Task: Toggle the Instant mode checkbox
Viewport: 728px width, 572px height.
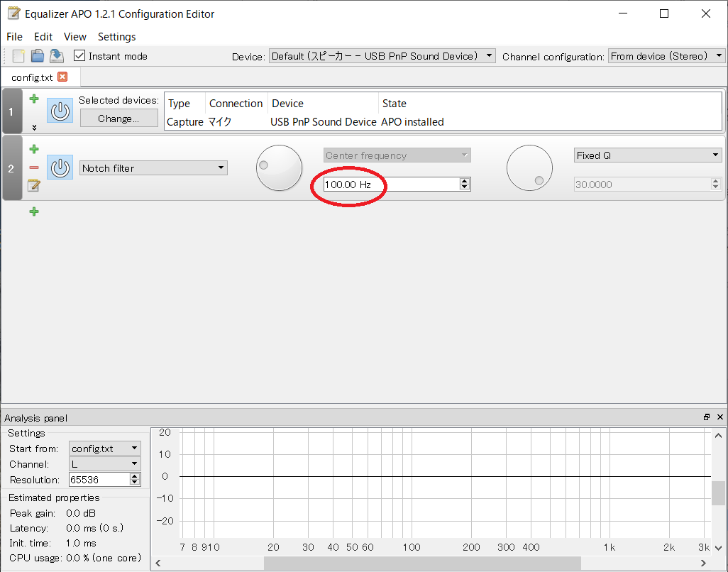Action: coord(79,56)
